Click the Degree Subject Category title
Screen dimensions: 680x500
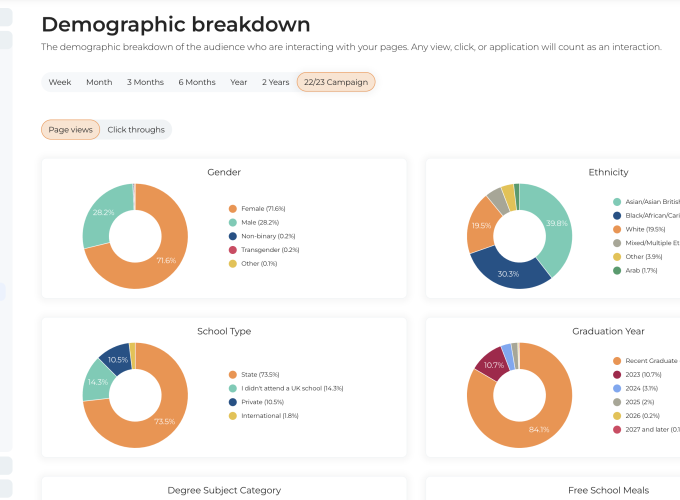(224, 490)
